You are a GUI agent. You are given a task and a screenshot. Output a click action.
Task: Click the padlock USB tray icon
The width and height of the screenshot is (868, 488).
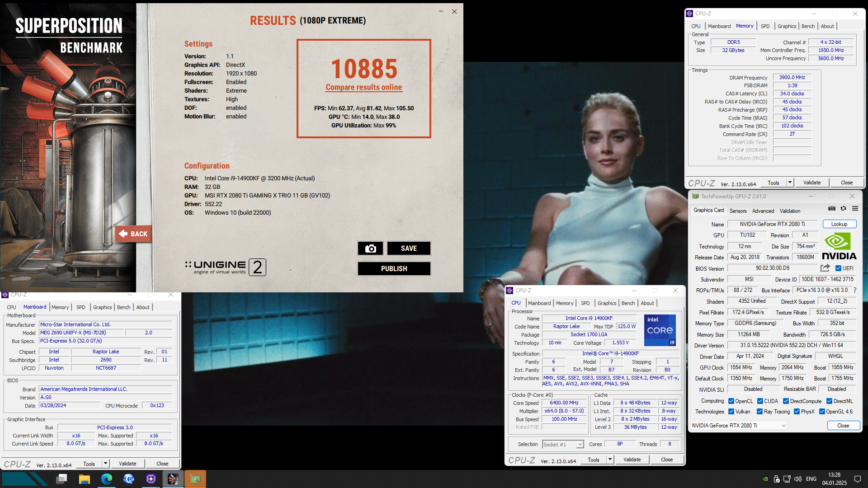(x=776, y=479)
